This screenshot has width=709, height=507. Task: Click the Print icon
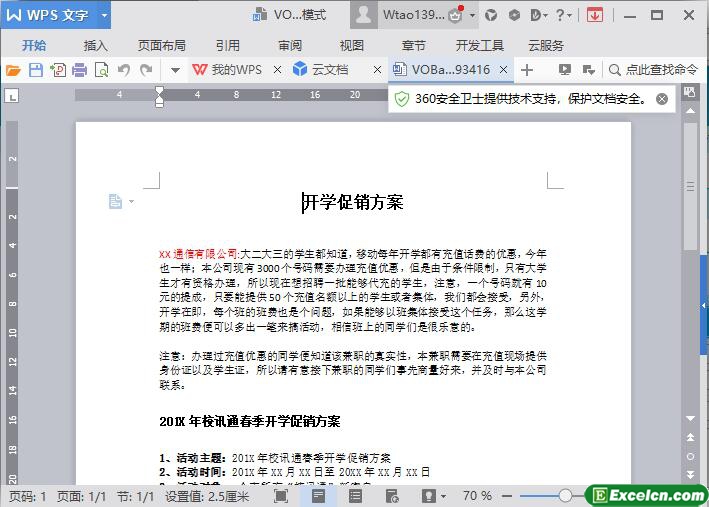click(x=80, y=70)
